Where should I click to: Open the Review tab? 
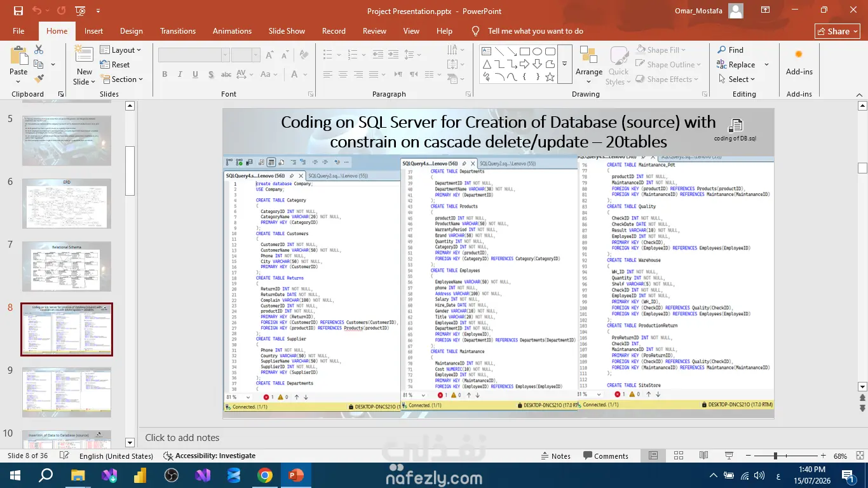click(x=374, y=31)
